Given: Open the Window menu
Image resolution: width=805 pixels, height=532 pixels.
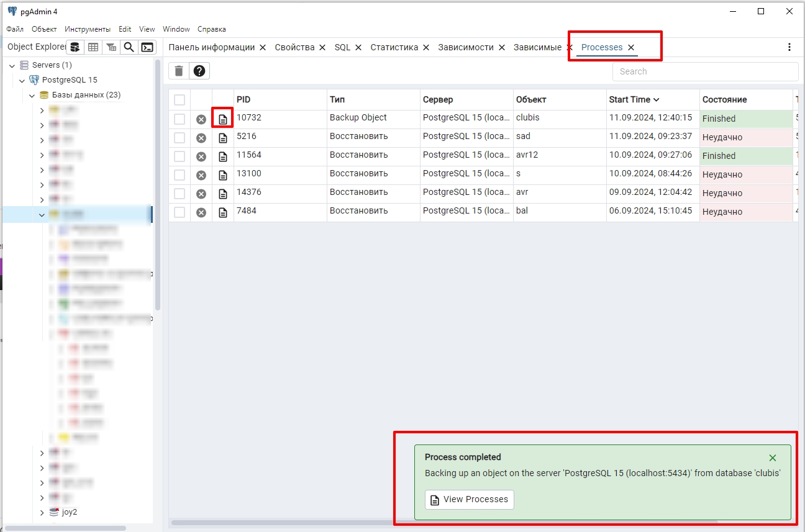Looking at the screenshot, I should pos(176,29).
